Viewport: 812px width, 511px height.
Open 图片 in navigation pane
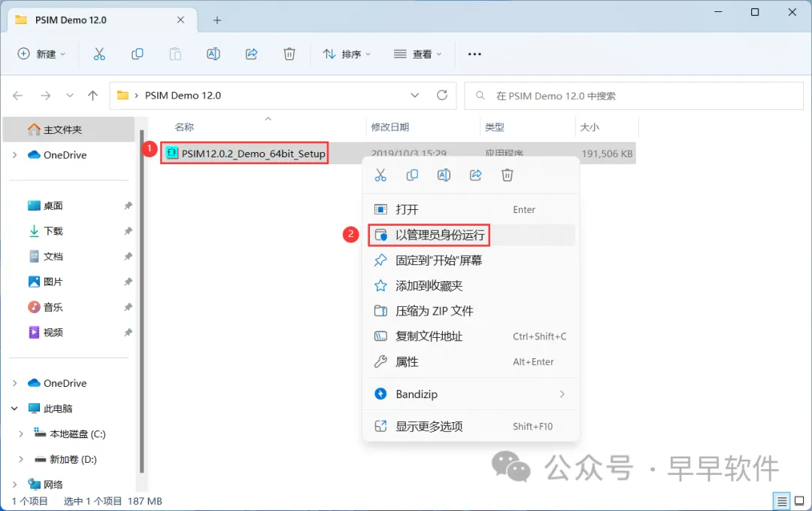(x=53, y=282)
